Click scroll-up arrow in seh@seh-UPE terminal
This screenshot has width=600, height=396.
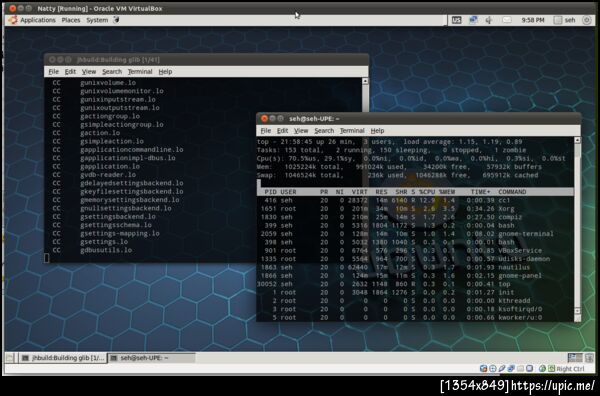[577, 140]
